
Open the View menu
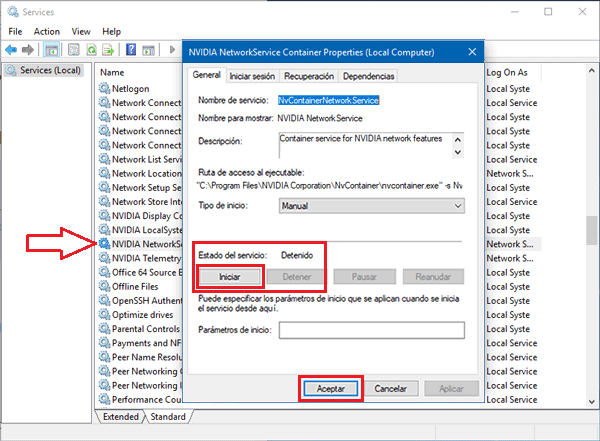tap(81, 31)
